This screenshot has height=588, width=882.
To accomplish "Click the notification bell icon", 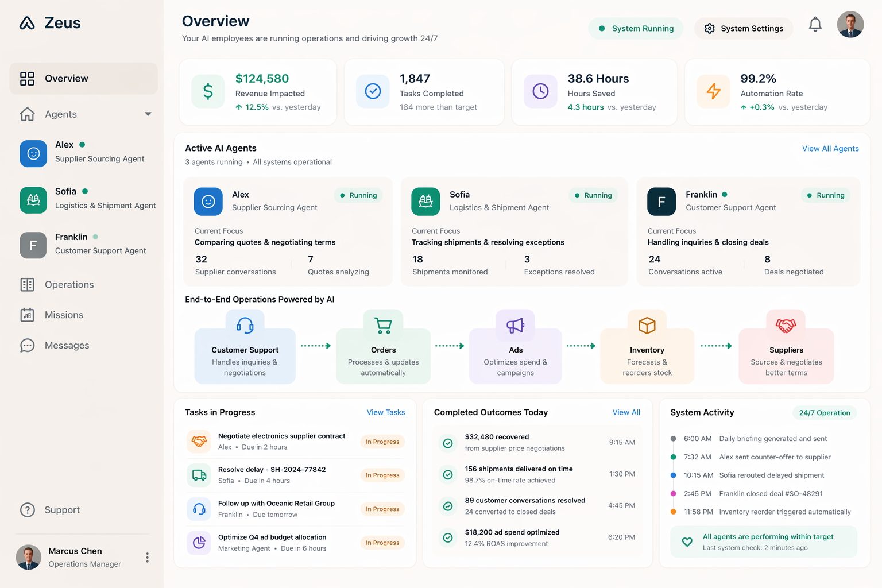I will (815, 25).
